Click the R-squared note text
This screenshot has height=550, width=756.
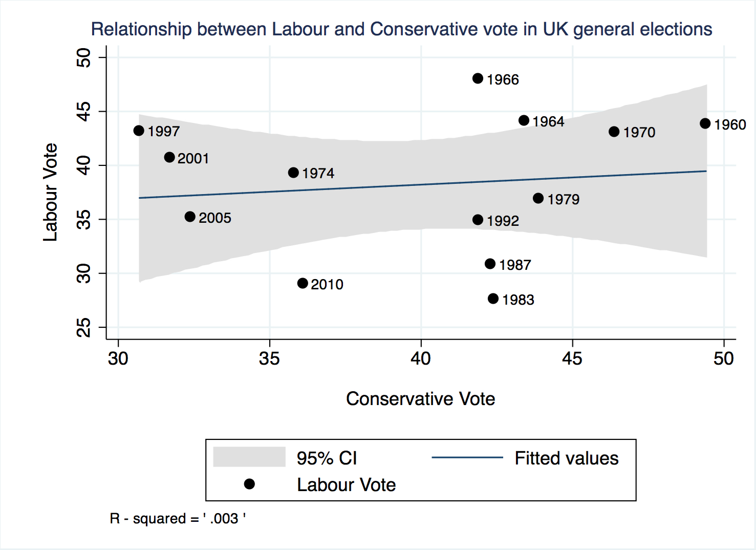click(178, 519)
